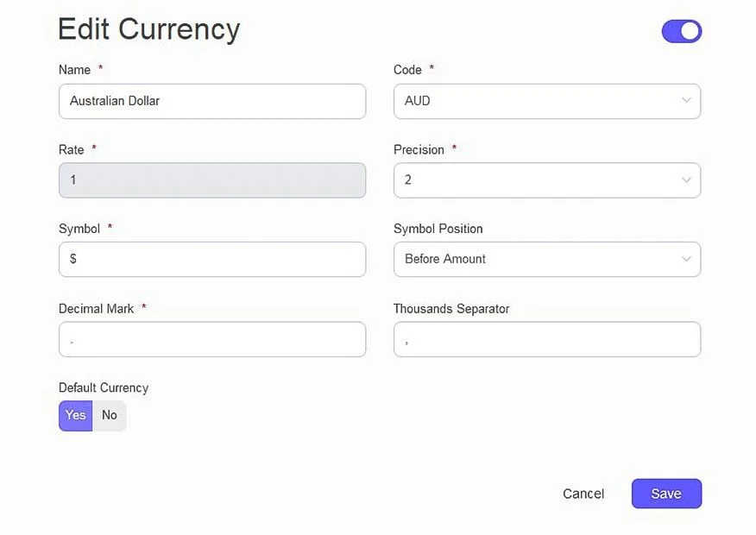The height and width of the screenshot is (535, 756).
Task: Click the Name field label
Action: click(x=74, y=70)
